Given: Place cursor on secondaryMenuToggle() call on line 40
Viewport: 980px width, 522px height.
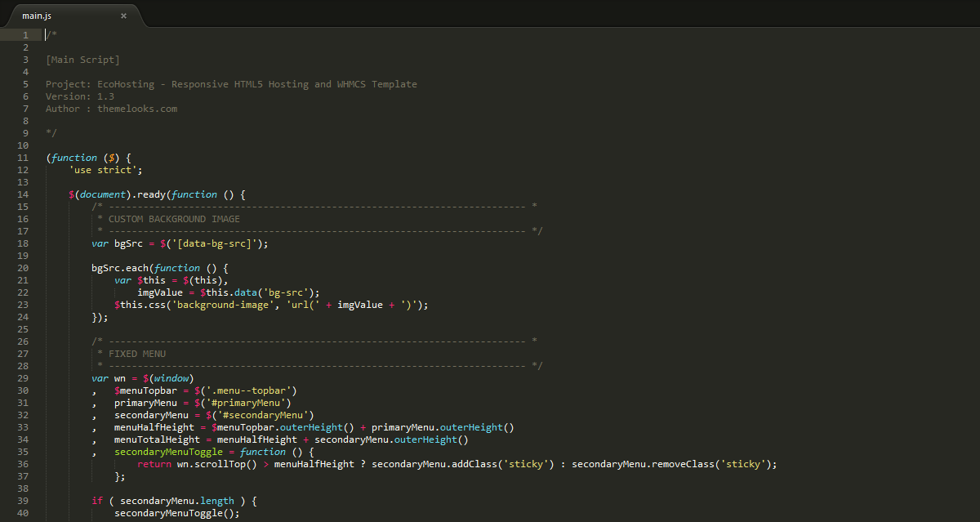Looking at the screenshot, I should 176,513.
